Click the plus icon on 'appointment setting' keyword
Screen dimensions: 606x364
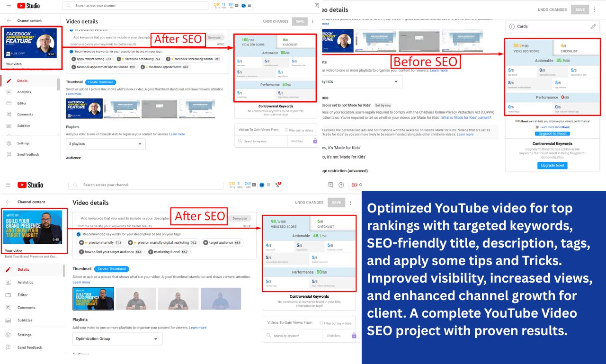click(x=74, y=59)
